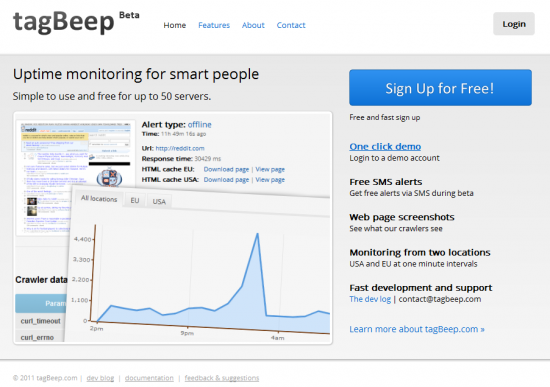Click Download page for HTML cache USA

pyautogui.click(x=226, y=180)
